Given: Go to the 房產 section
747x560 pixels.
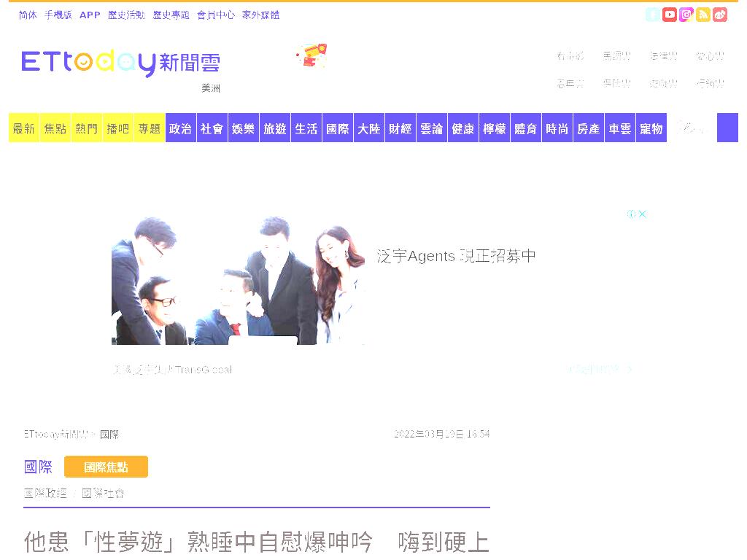Looking at the screenshot, I should point(589,128).
